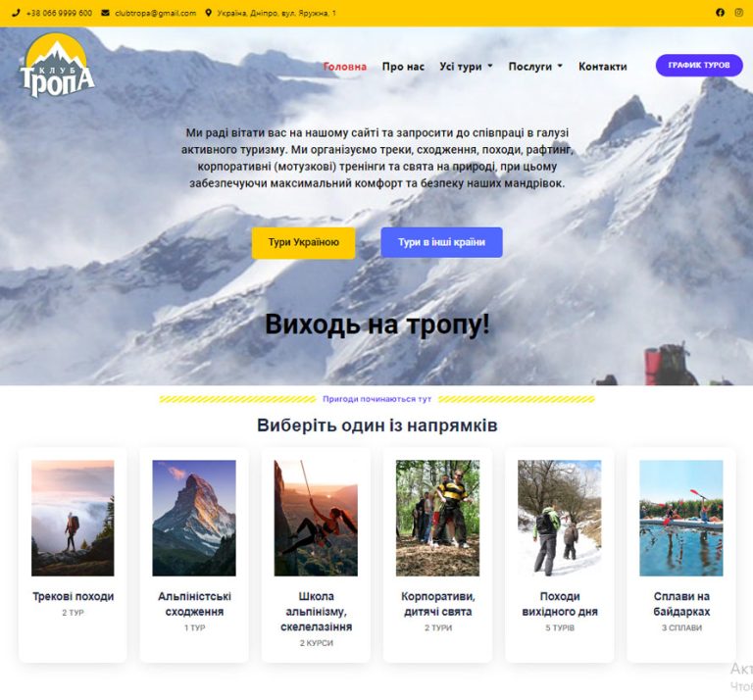Open the Трекові походи thumbnail image
This screenshot has height=700, width=753.
73,518
